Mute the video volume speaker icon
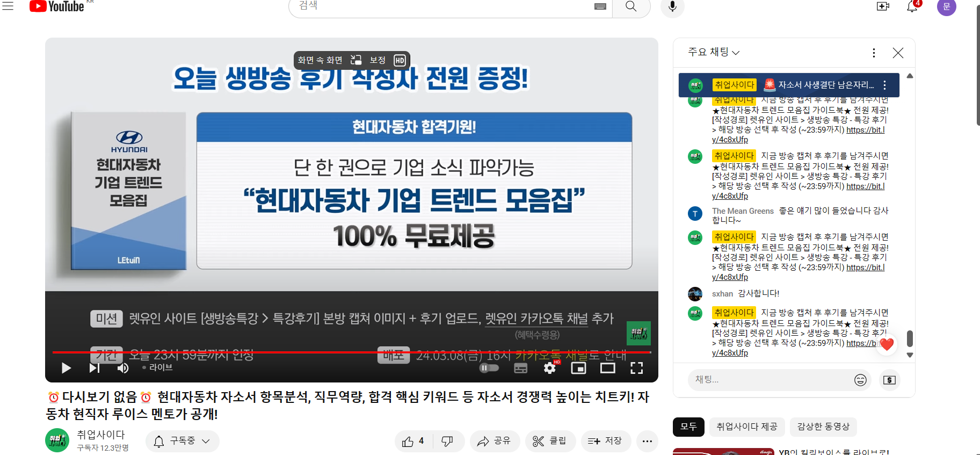Screen dimensions: 980x455 123,368
